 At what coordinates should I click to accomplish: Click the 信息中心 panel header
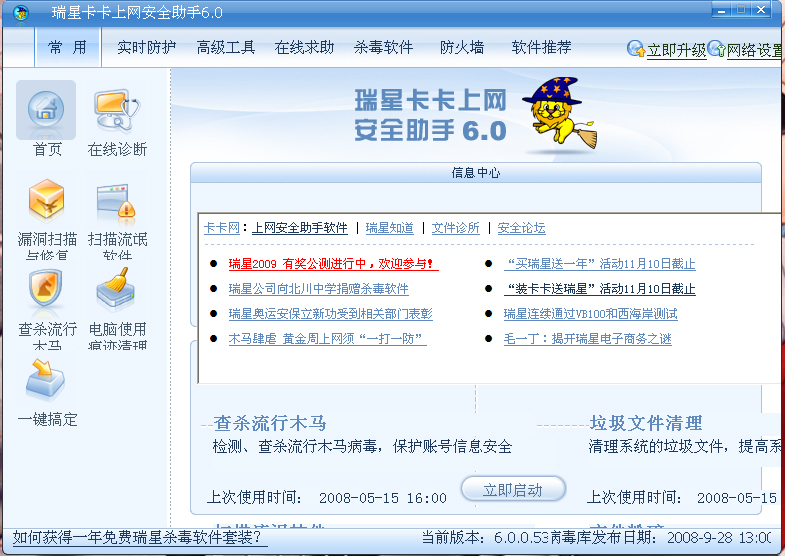pos(476,173)
